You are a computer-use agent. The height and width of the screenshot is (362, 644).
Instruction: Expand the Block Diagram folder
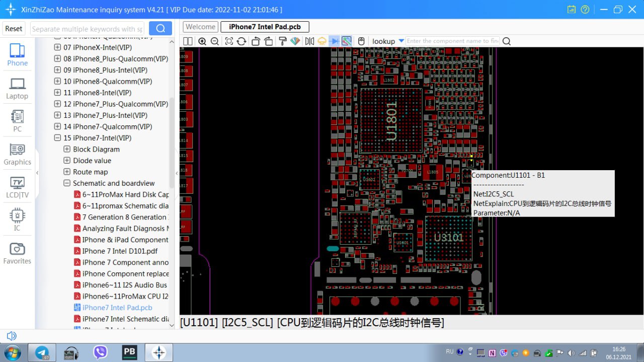(x=67, y=149)
